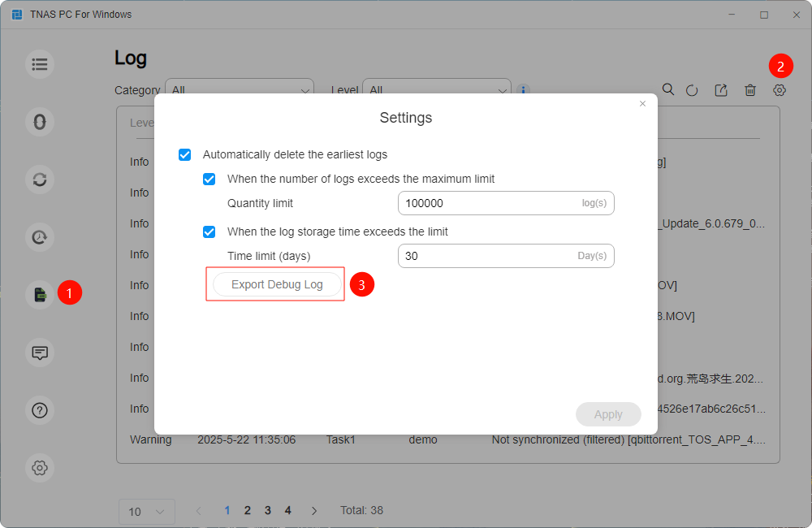Refresh the log list

click(692, 91)
